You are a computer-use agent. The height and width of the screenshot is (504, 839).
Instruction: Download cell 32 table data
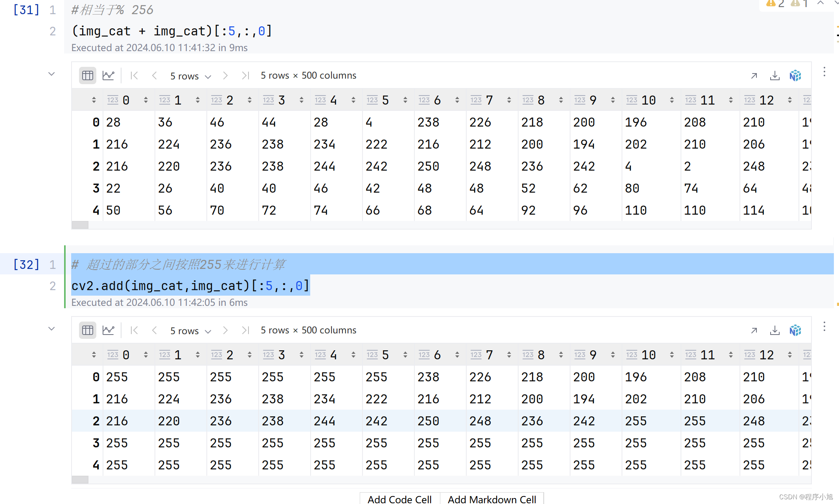tap(775, 330)
